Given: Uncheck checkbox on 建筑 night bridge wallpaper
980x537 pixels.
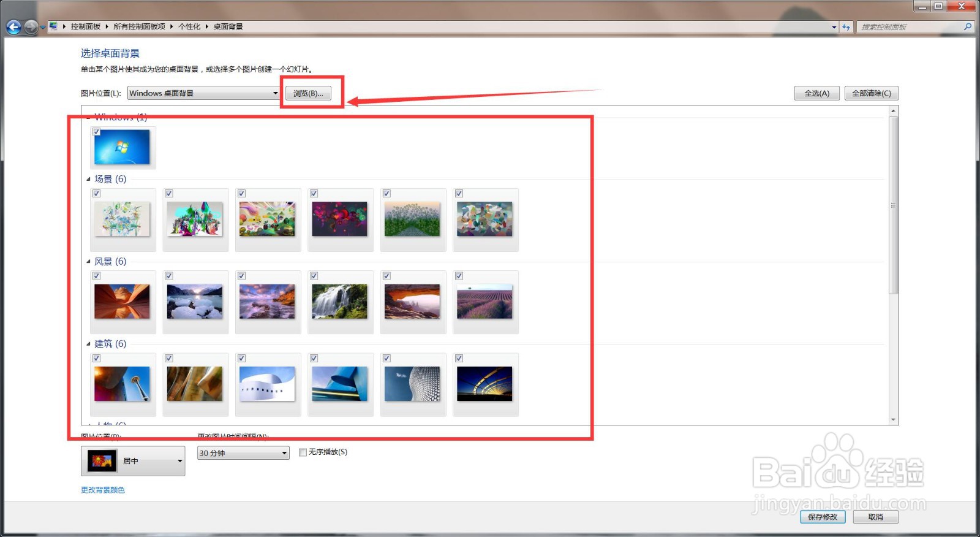Looking at the screenshot, I should 459,358.
